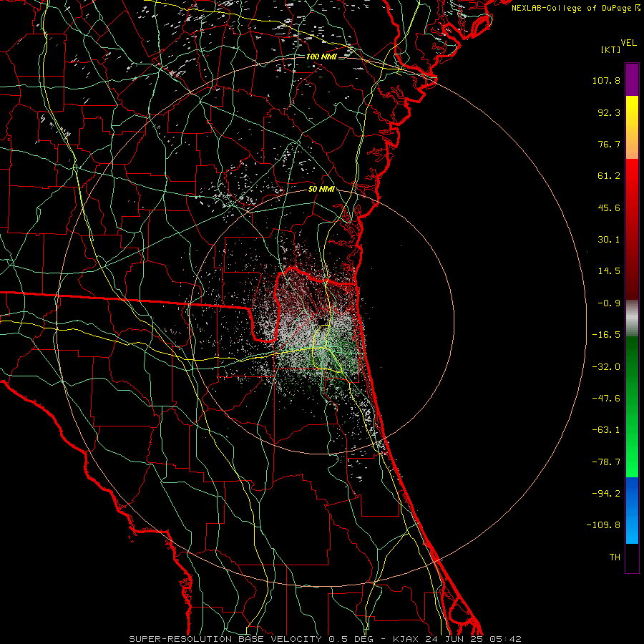
Task: Select the blue segment of the velocity scale
Action: click(x=632, y=510)
